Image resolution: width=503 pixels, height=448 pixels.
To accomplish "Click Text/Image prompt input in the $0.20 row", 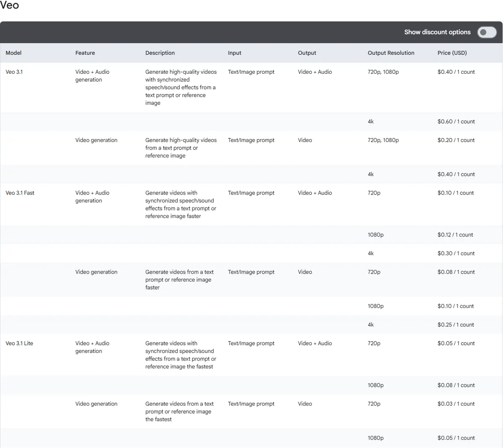I will tap(251, 140).
